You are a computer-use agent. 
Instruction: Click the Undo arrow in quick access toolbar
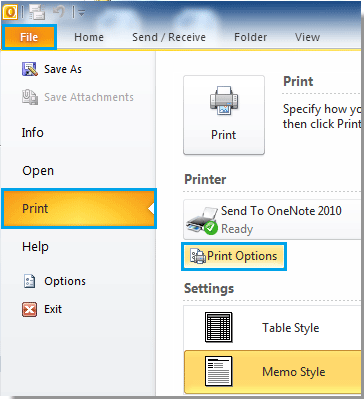point(59,12)
